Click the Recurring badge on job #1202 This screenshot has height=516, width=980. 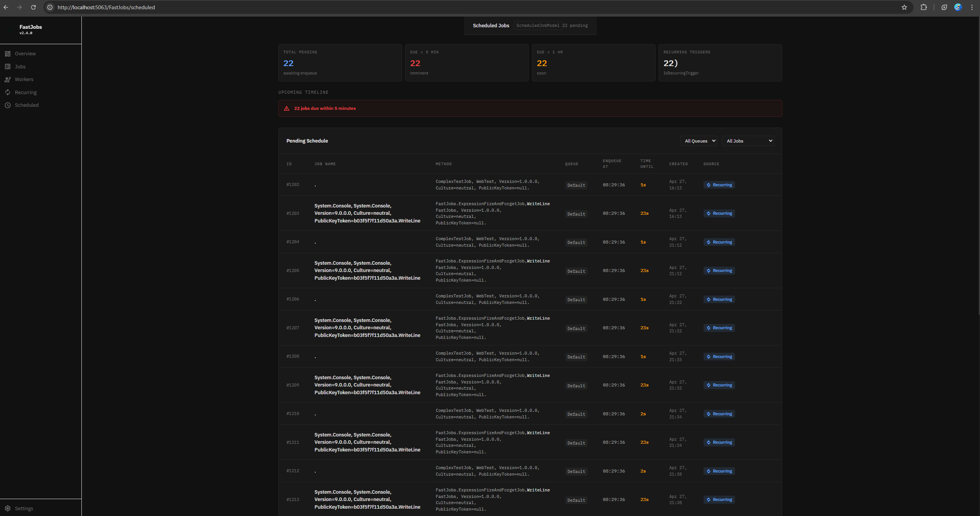[x=719, y=185]
